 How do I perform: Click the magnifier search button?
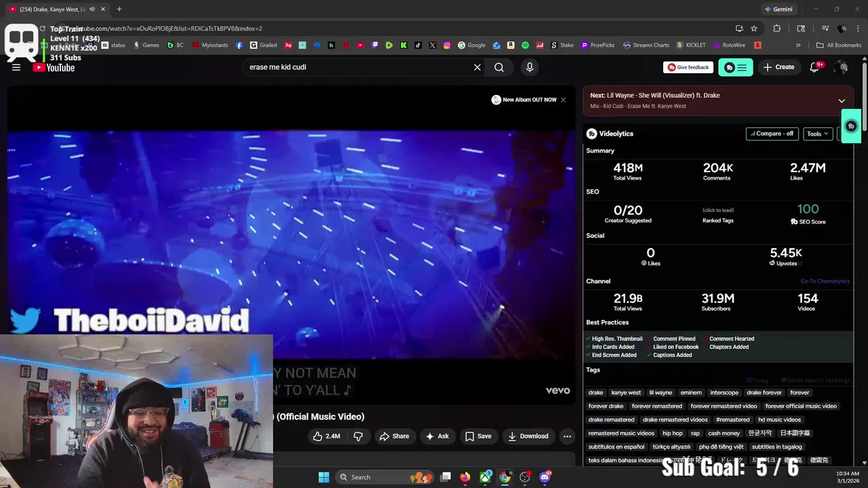499,67
